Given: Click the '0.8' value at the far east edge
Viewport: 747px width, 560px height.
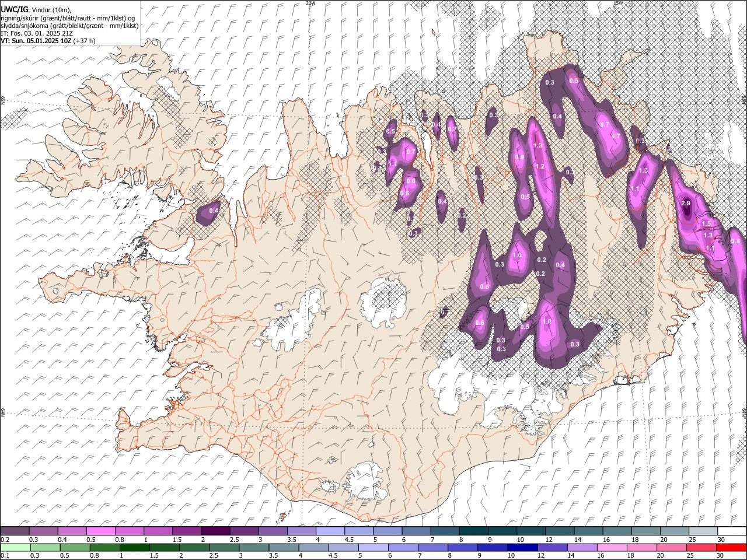Looking at the screenshot, I should coord(735,242).
